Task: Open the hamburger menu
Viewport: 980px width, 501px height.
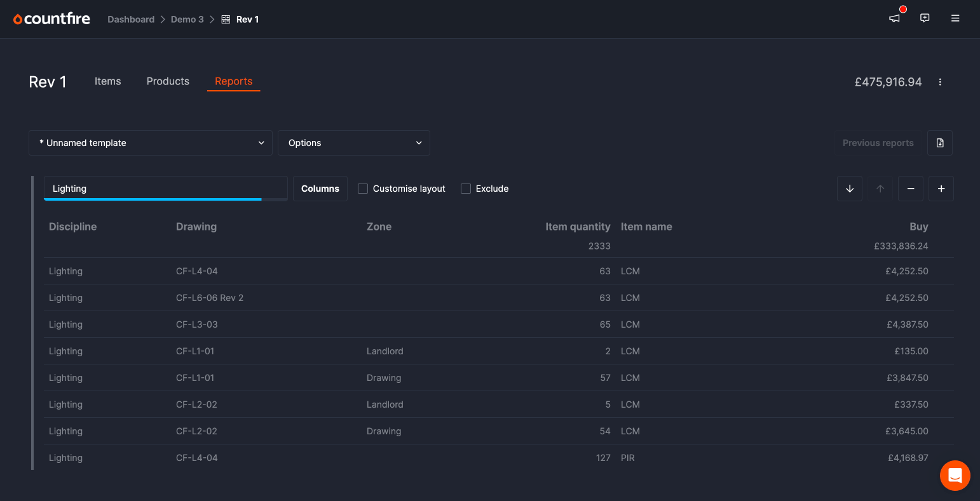Action: click(x=955, y=18)
